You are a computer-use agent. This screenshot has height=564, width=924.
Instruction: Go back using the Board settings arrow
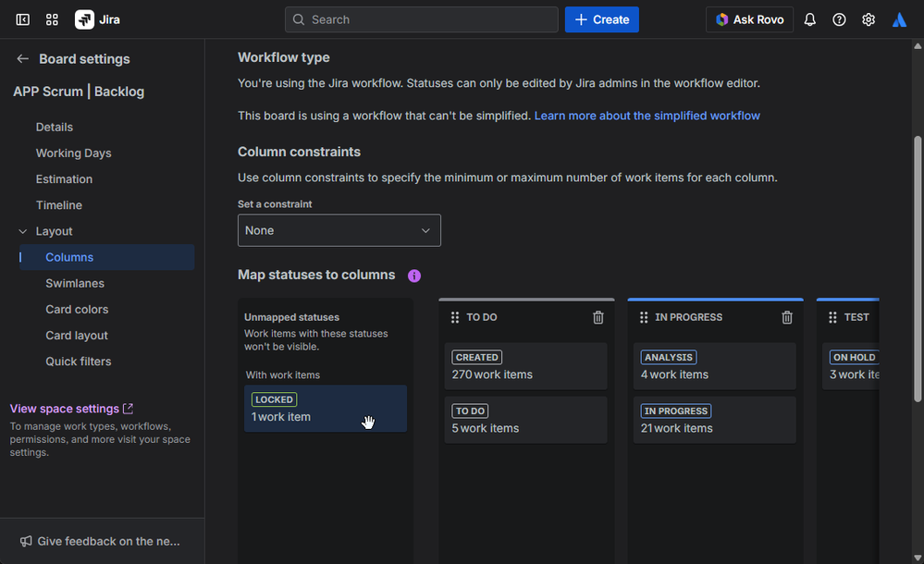22,59
